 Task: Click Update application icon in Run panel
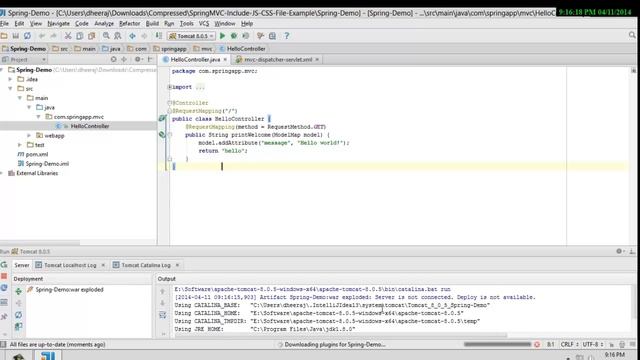click(4, 288)
